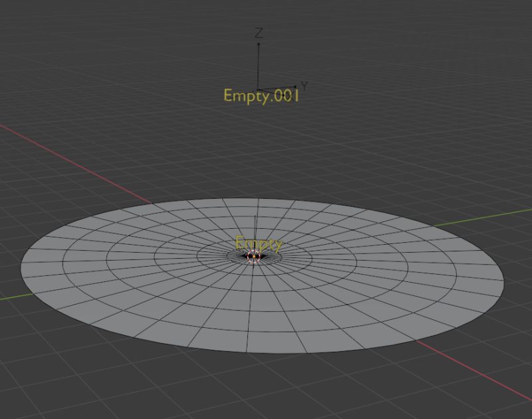The height and width of the screenshot is (419, 532).
Task: Click the Empty label text
Action: 259,243
